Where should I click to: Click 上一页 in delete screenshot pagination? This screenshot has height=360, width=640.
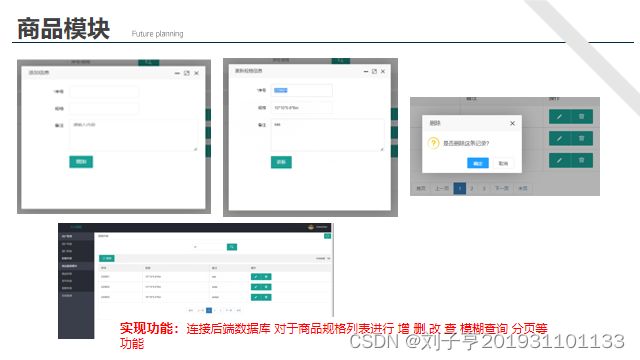click(x=442, y=188)
